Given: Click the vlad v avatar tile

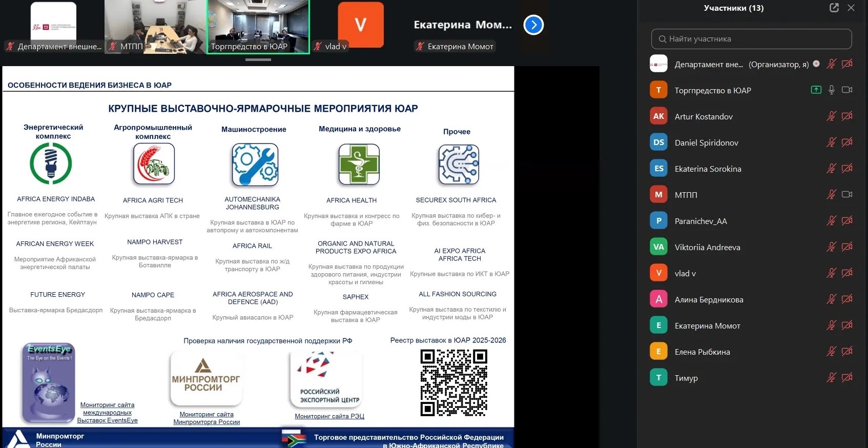Looking at the screenshot, I should pos(360,26).
